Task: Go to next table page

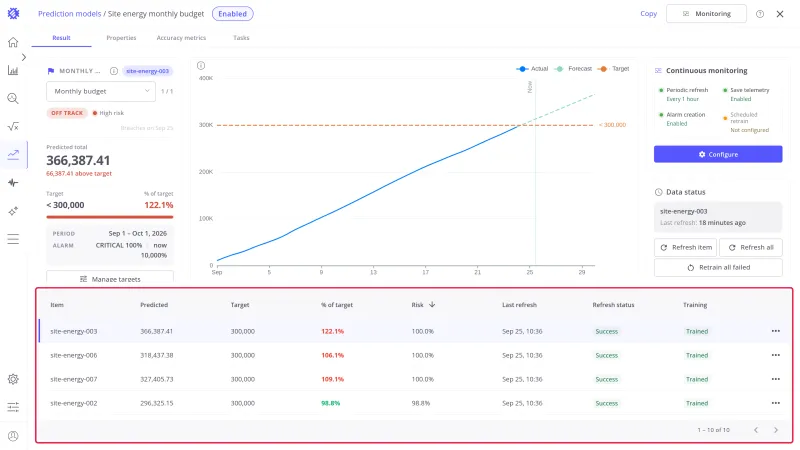Action: tap(776, 430)
